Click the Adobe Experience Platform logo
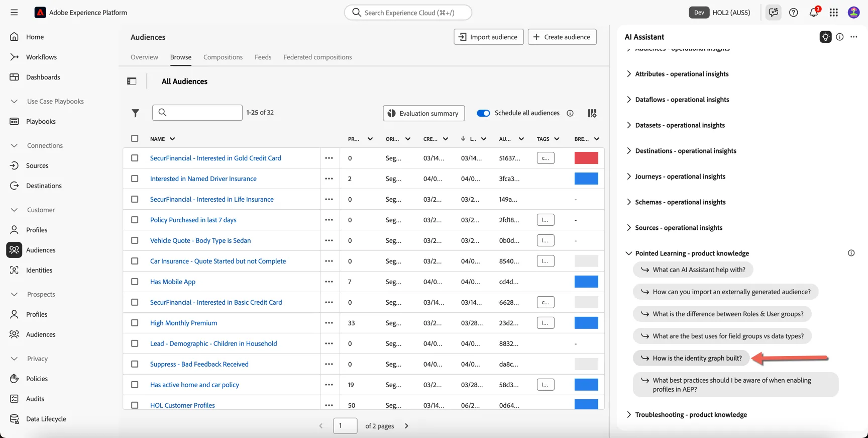This screenshot has height=438, width=868. coord(40,13)
